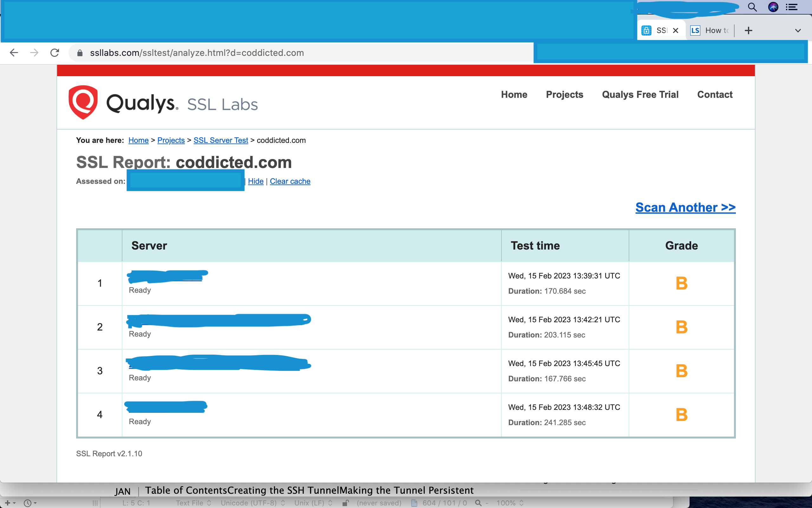Open Text File language dropdown
This screenshot has width=812, height=508.
pyautogui.click(x=193, y=503)
